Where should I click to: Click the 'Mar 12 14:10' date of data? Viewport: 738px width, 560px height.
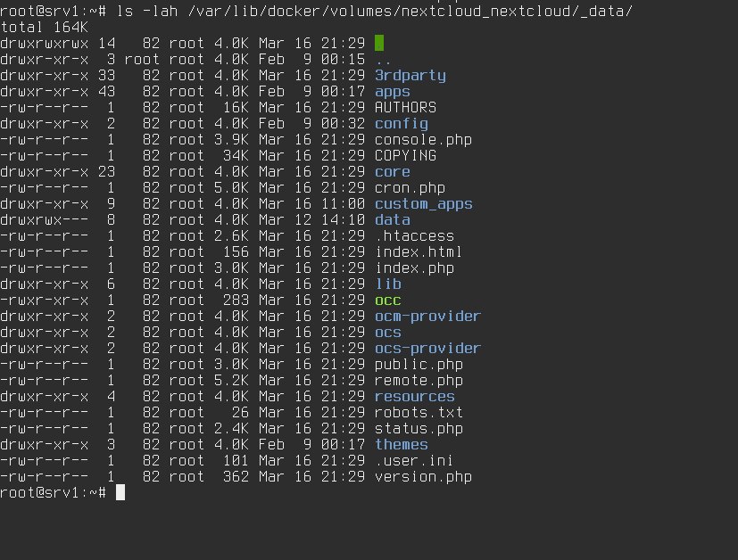(x=311, y=219)
